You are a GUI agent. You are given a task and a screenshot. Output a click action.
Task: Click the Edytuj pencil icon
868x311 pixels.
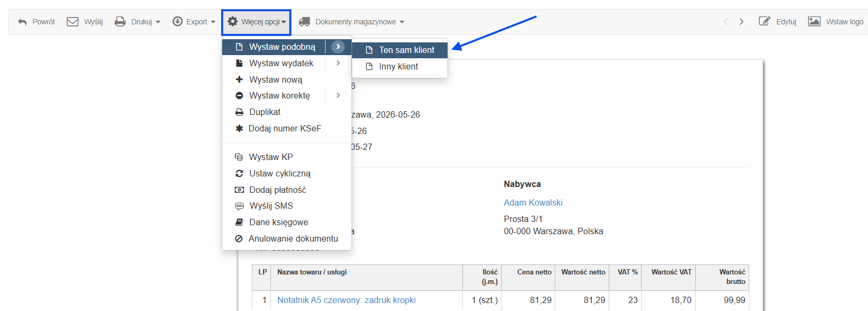coord(765,22)
